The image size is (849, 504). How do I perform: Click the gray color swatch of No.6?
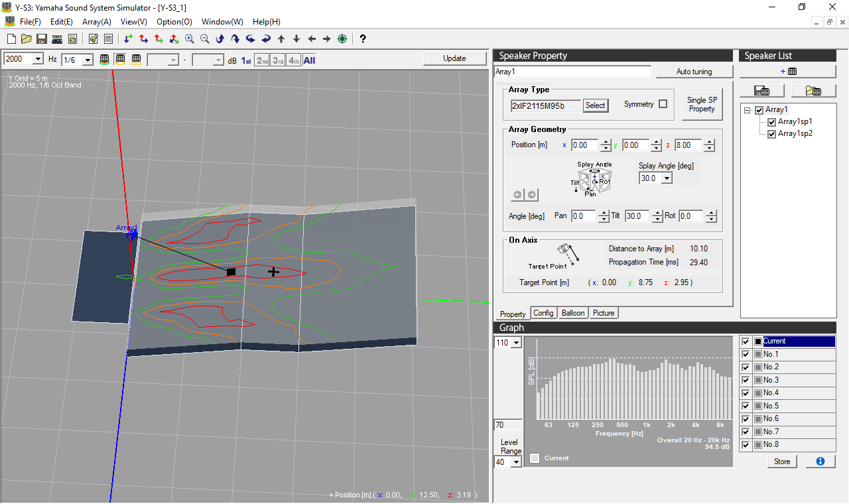(x=757, y=419)
